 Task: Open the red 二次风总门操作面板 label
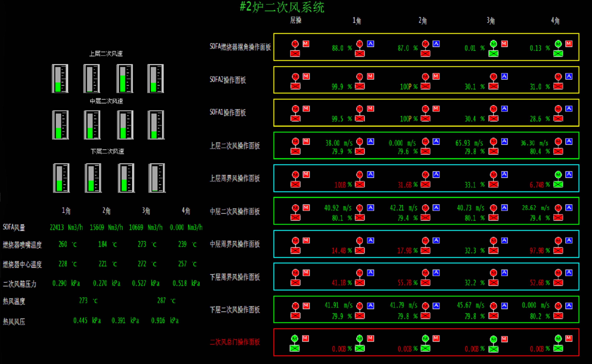235,342
